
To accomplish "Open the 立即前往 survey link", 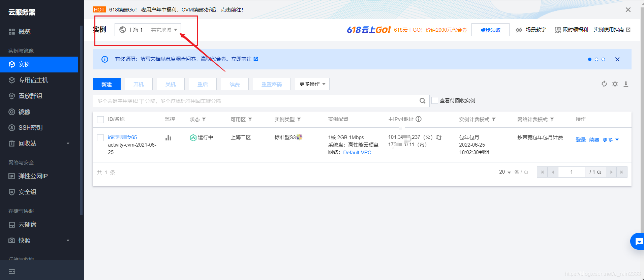I will pos(244,59).
